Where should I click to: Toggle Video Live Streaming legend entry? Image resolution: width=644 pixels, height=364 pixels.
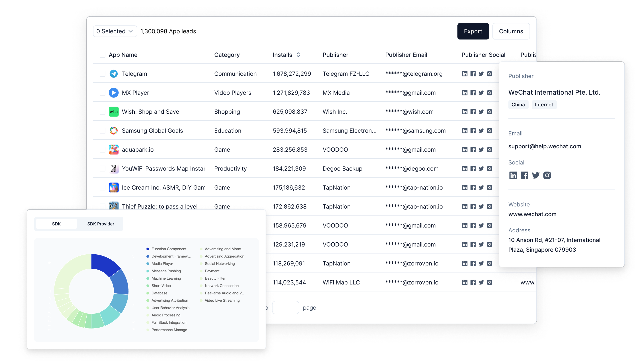pyautogui.click(x=220, y=300)
